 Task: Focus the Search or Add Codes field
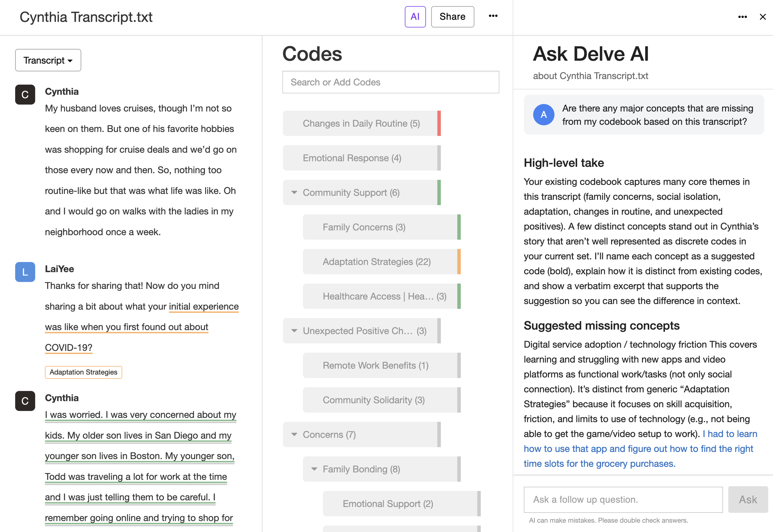[x=390, y=82]
